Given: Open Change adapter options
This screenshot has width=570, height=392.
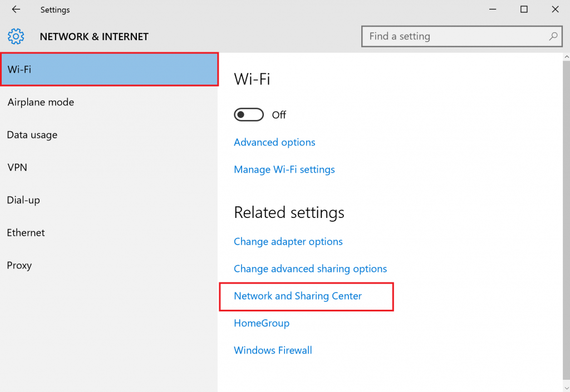Looking at the screenshot, I should (x=288, y=241).
